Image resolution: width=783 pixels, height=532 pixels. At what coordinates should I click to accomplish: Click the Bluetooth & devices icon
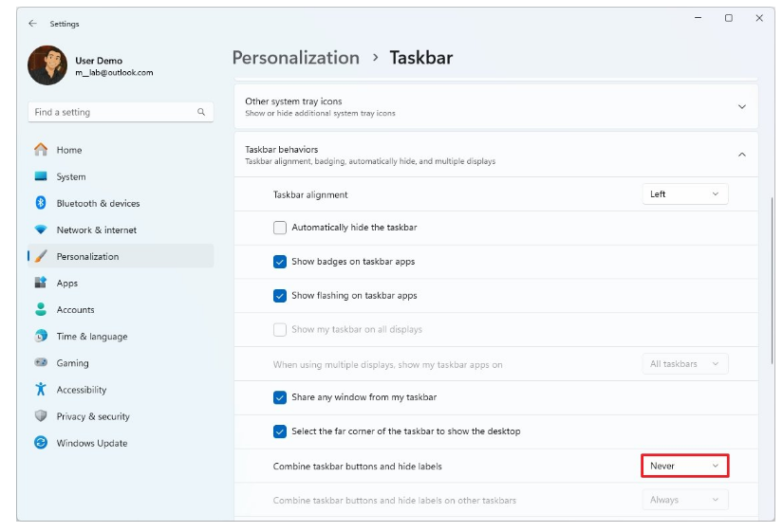tap(41, 203)
